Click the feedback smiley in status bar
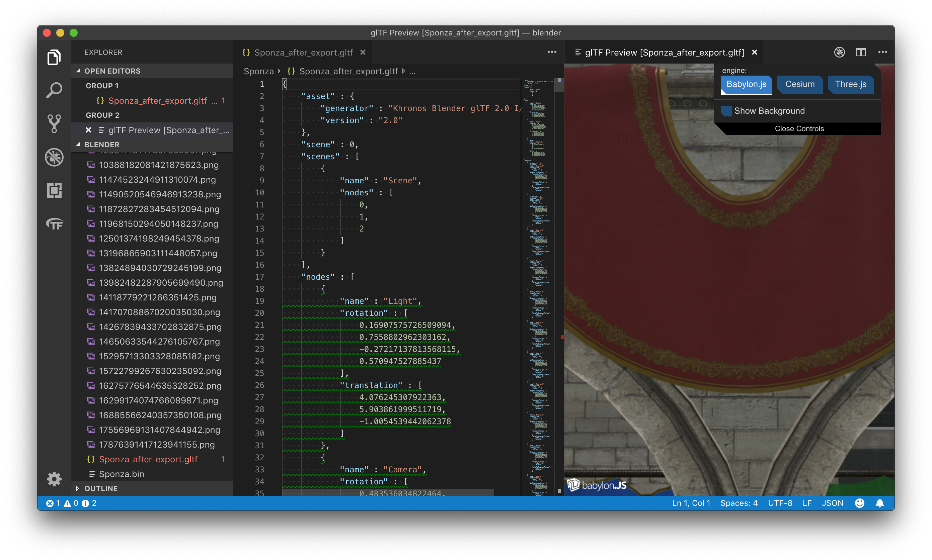932x560 pixels. [859, 503]
